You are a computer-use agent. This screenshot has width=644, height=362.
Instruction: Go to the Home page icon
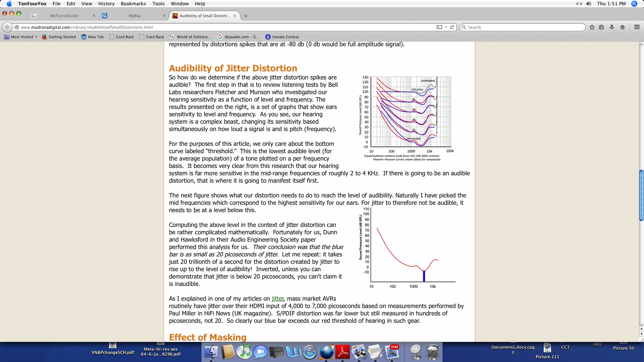pyautogui.click(x=623, y=27)
